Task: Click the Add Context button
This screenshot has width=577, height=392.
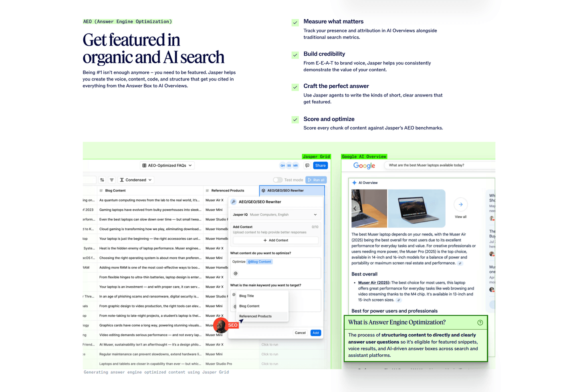Action: coord(276,240)
